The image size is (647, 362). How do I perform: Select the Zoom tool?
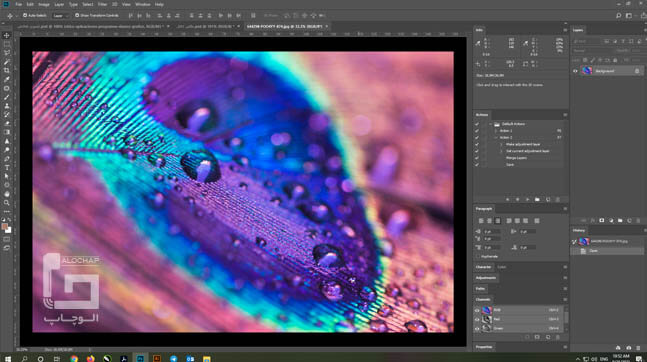click(7, 203)
